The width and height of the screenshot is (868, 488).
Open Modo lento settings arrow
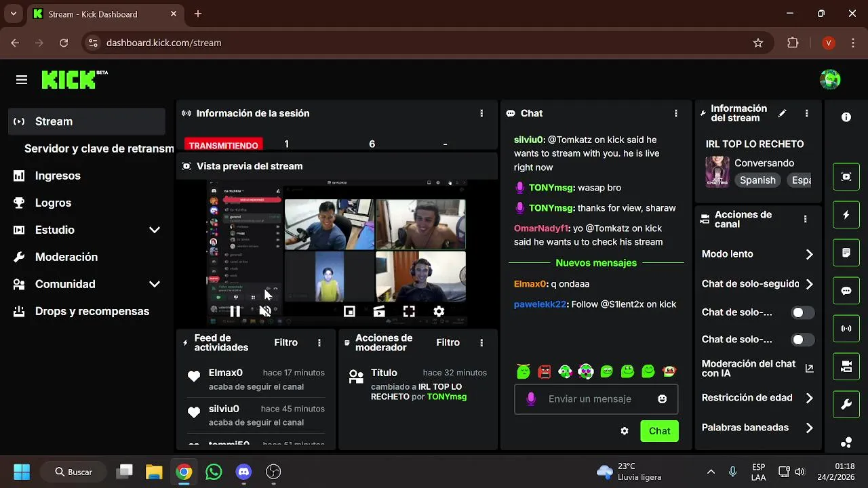point(809,254)
